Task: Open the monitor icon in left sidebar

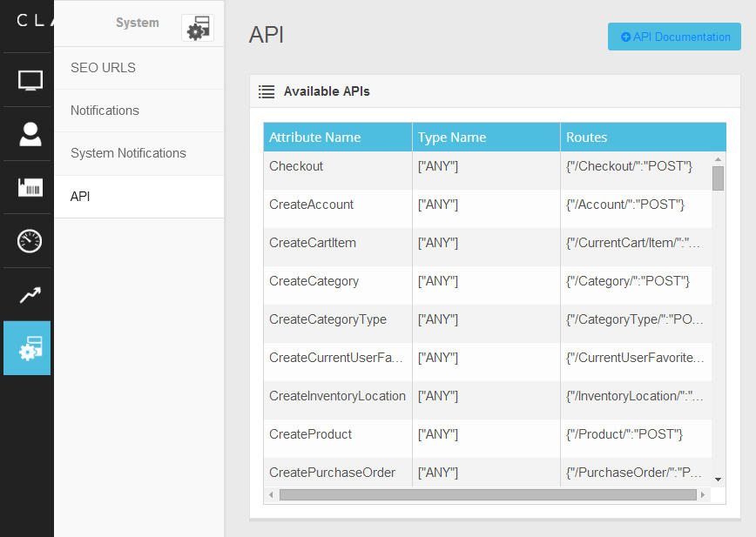Action: (30, 81)
